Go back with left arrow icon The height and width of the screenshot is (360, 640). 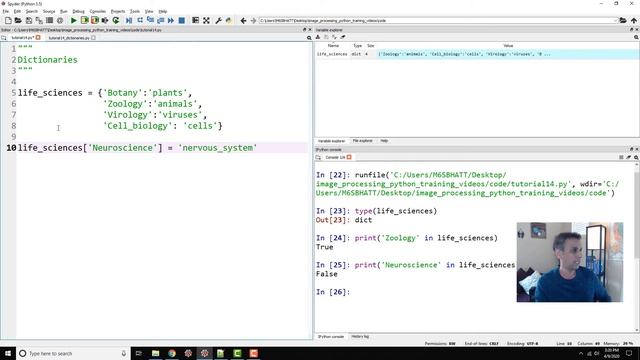pos(243,20)
